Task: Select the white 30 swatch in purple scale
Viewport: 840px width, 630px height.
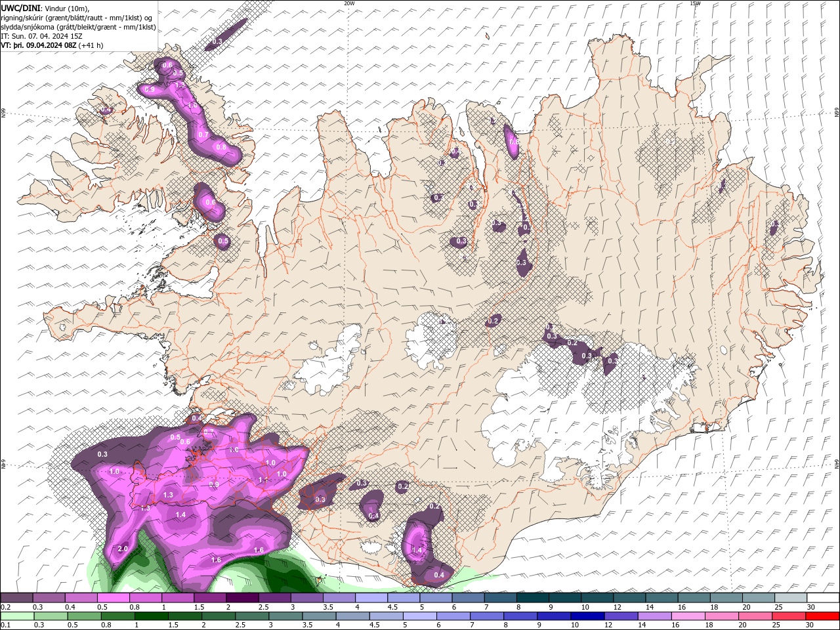Action: pos(823,598)
